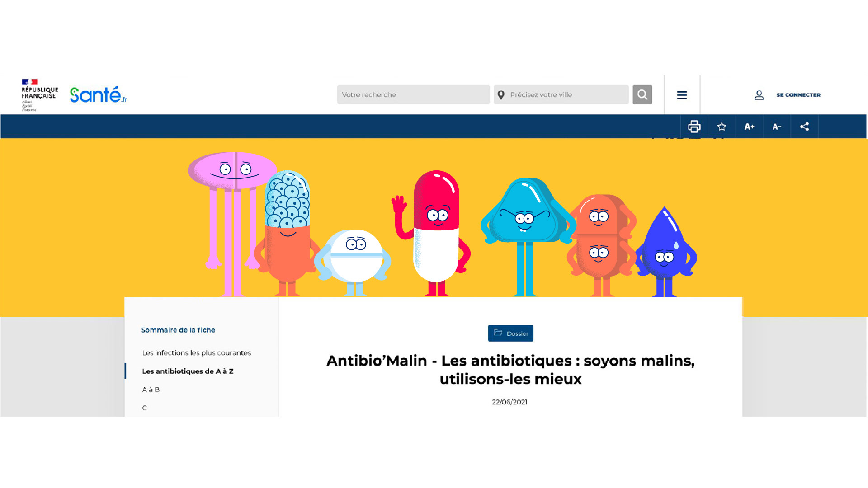Click the Dossier tag button
868x488 pixels.
(510, 333)
